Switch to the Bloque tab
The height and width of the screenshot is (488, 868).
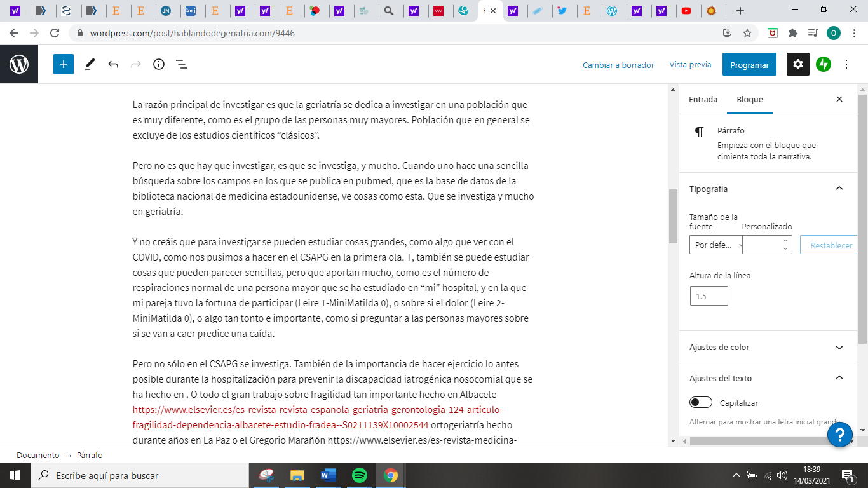pos(749,100)
